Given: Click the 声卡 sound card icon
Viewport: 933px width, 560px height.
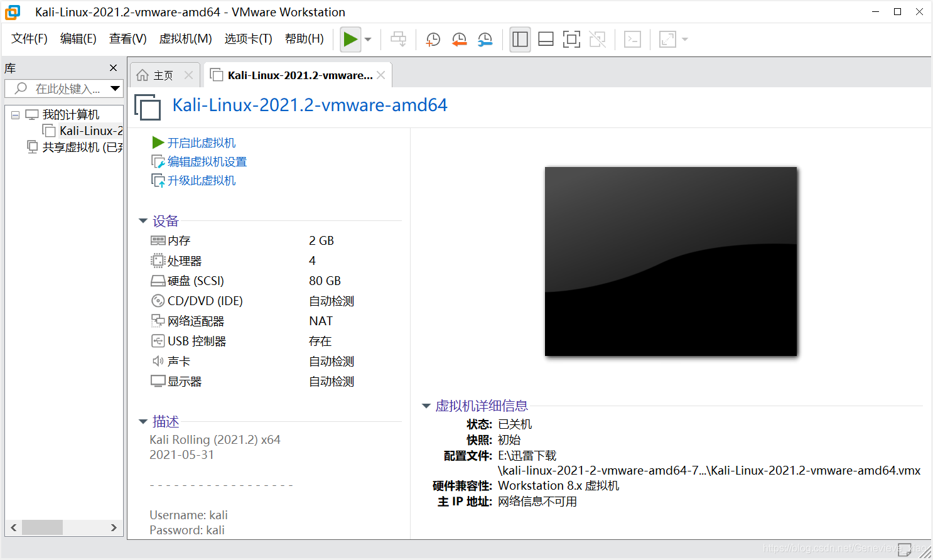Looking at the screenshot, I should point(158,361).
